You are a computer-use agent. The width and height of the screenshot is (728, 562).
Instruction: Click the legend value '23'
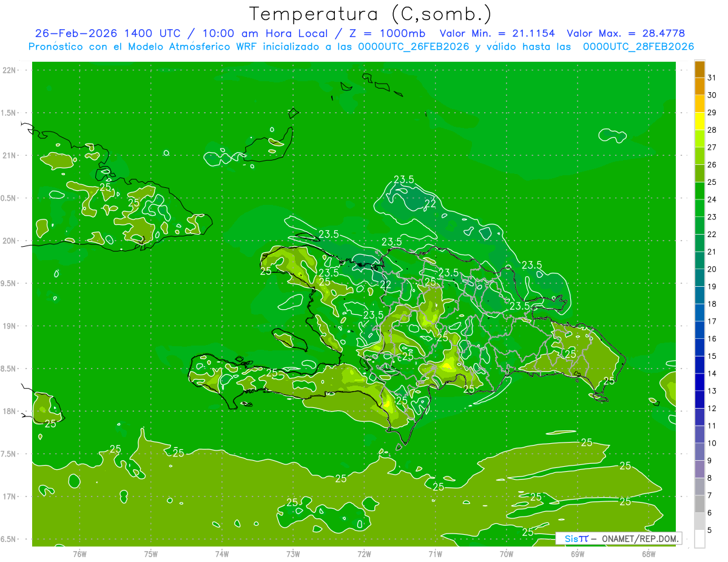712,216
